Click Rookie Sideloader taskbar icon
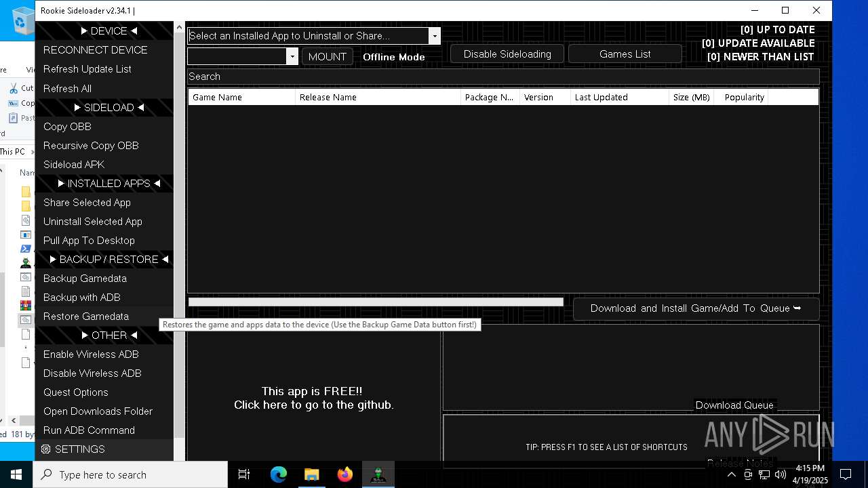Image resolution: width=868 pixels, height=488 pixels. 378,474
